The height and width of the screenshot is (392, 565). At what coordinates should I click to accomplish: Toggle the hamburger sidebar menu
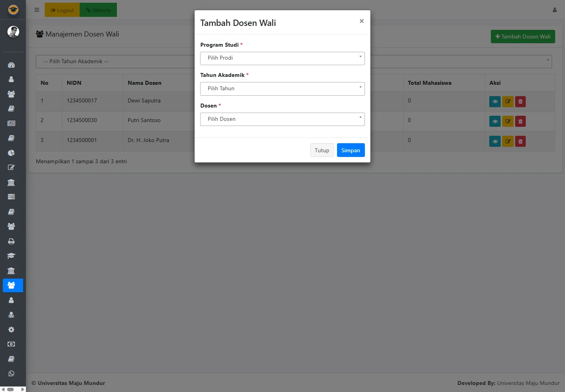pos(37,10)
